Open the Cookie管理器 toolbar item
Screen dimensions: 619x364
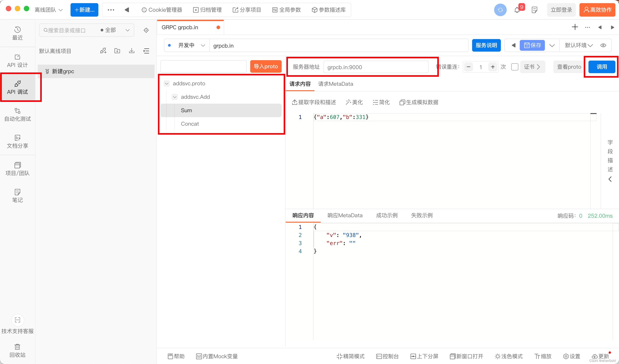pos(162,10)
